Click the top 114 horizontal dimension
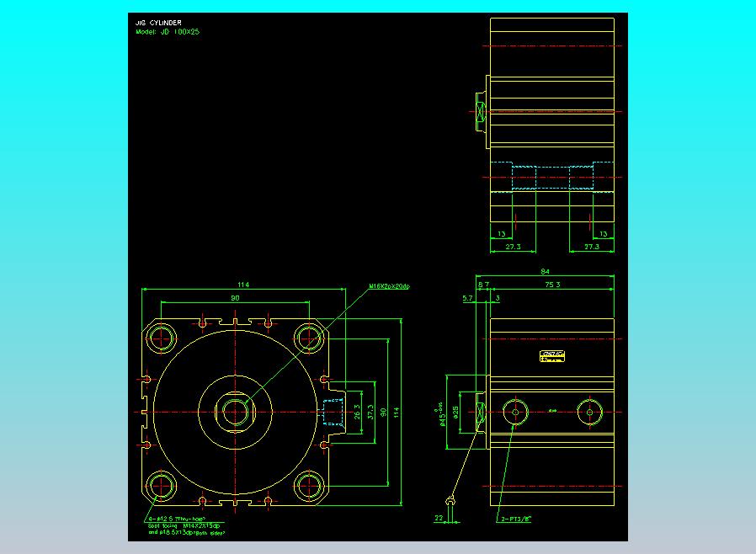The height and width of the screenshot is (554, 756). pyautogui.click(x=243, y=285)
